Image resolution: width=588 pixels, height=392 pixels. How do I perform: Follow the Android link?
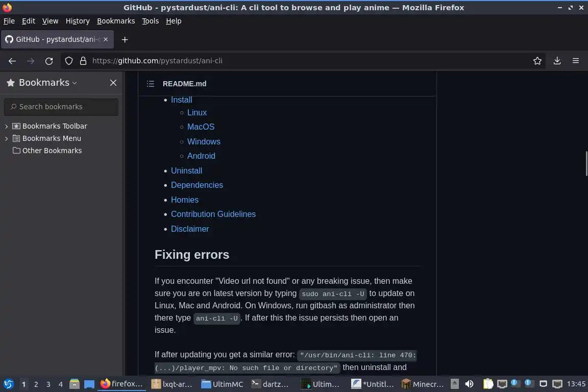click(x=201, y=156)
